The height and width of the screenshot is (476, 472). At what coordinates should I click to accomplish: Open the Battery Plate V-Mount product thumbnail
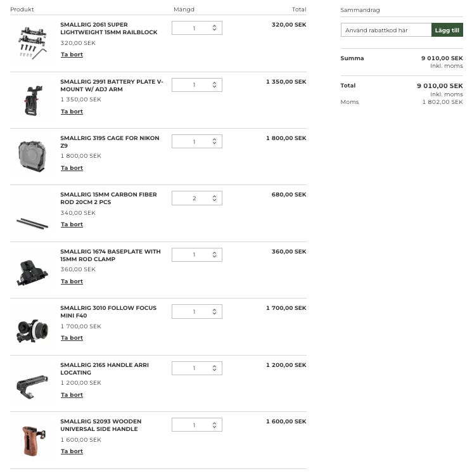click(x=32, y=100)
